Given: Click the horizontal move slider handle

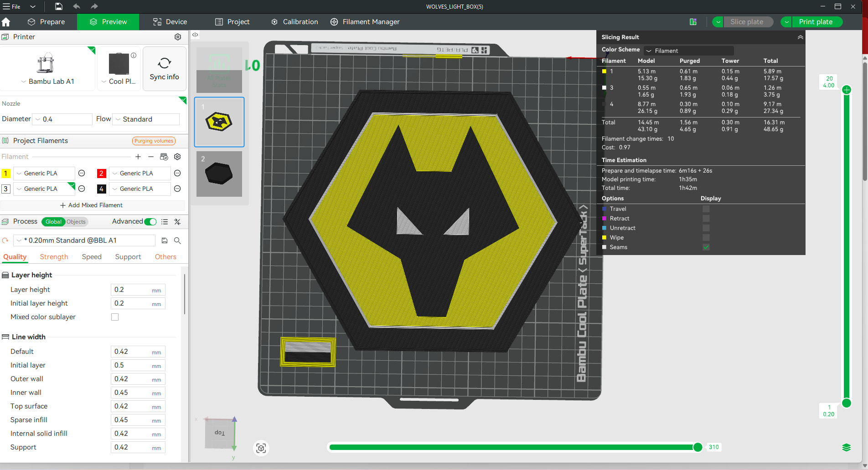Looking at the screenshot, I should tap(697, 447).
